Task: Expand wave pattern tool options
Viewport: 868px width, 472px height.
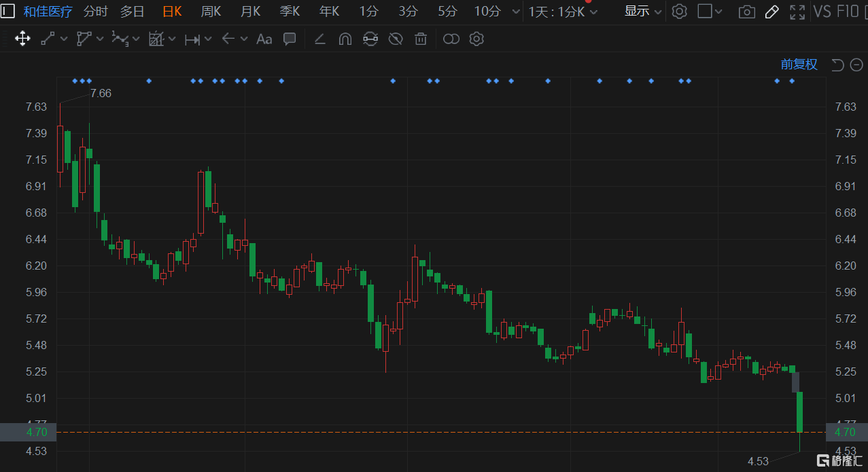Action: tap(136, 39)
